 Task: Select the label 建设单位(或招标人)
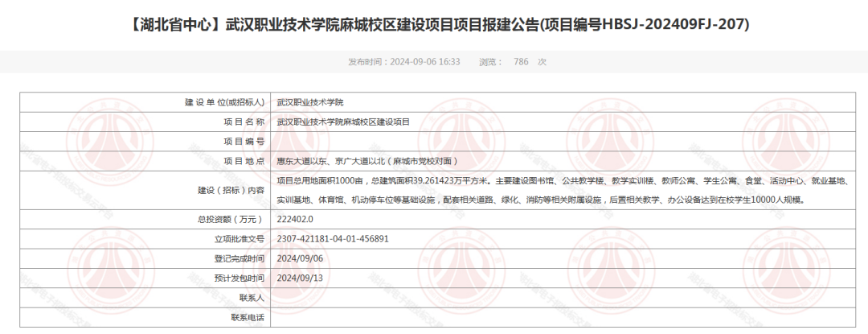click(x=224, y=102)
